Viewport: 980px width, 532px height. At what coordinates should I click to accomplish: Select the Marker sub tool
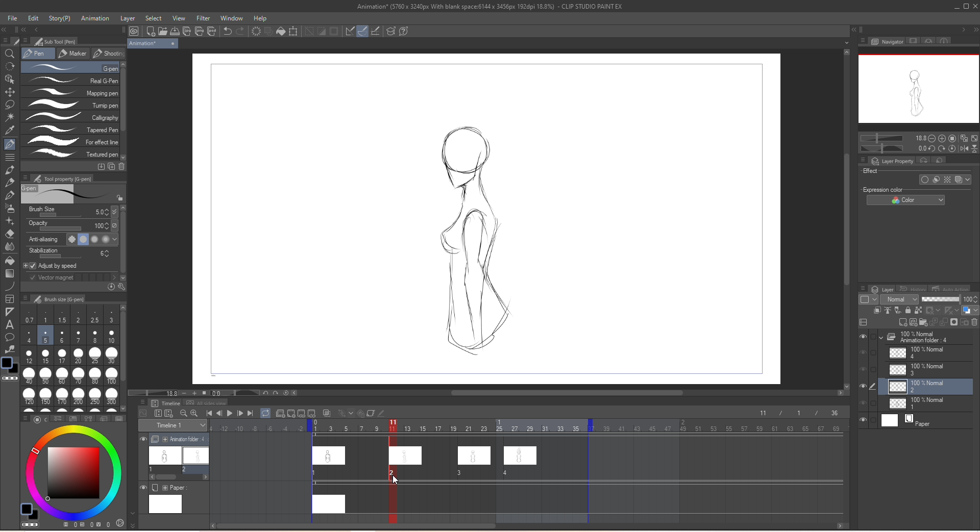point(72,54)
